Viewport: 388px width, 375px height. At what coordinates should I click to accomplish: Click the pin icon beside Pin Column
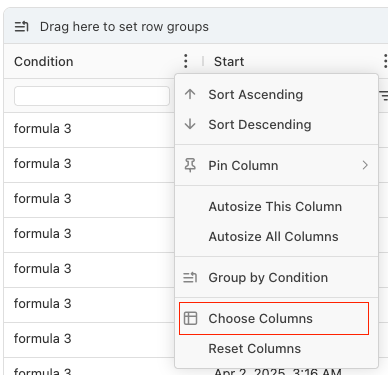(190, 165)
